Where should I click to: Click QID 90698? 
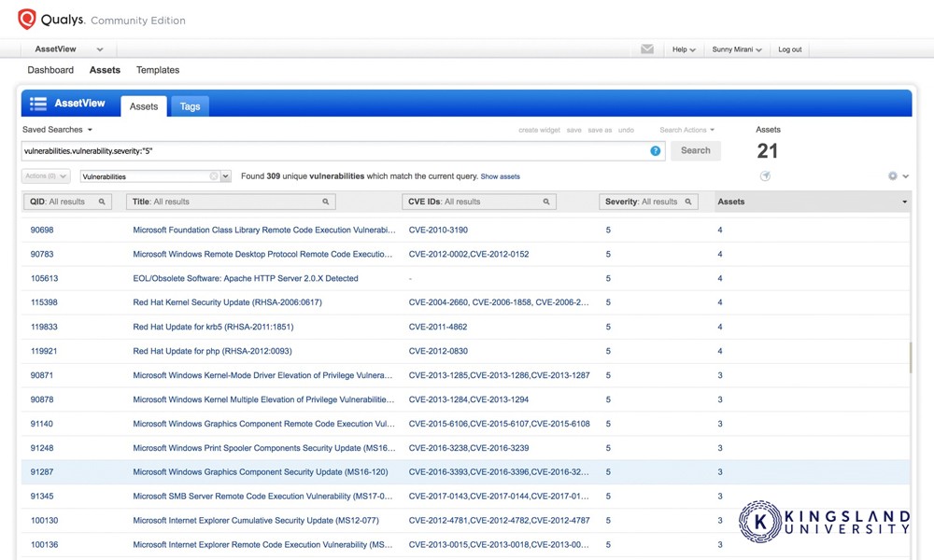pyautogui.click(x=42, y=230)
